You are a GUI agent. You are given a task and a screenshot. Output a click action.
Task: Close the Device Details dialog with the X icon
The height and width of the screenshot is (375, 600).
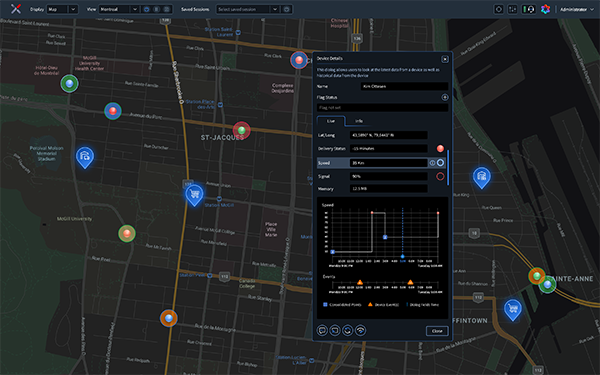pyautogui.click(x=445, y=59)
